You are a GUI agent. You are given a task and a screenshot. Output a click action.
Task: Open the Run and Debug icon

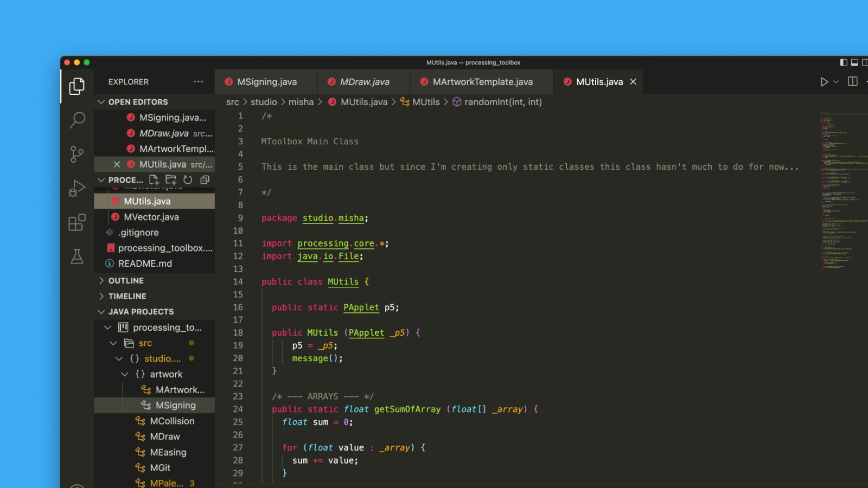(x=77, y=188)
